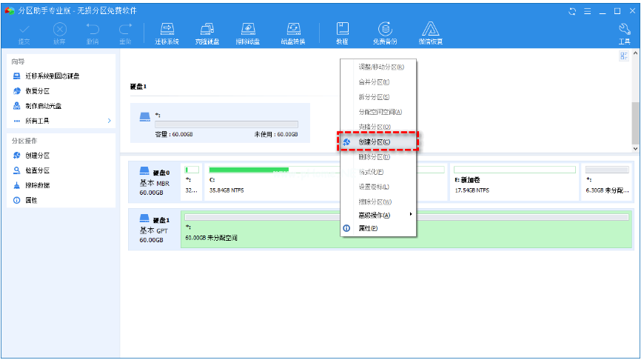
Task: Open the 克隆硬盘 disk clone tool
Action: tap(208, 33)
